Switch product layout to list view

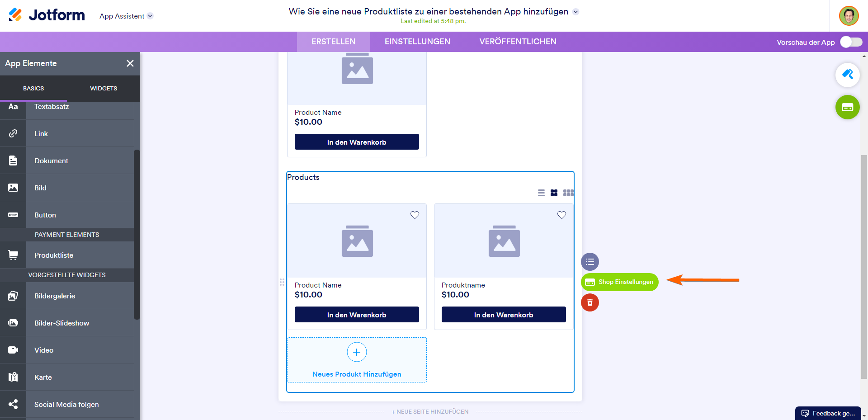[x=541, y=193]
